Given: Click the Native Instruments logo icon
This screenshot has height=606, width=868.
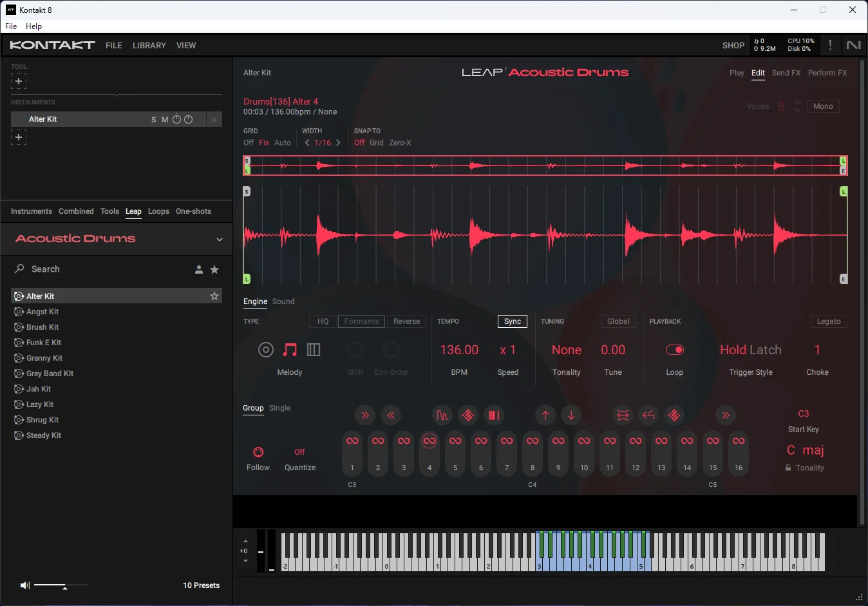Looking at the screenshot, I should (854, 45).
